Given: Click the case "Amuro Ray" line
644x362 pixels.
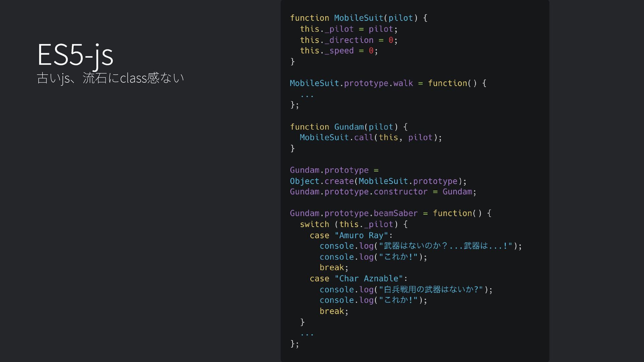Looking at the screenshot, I should pos(351,236).
